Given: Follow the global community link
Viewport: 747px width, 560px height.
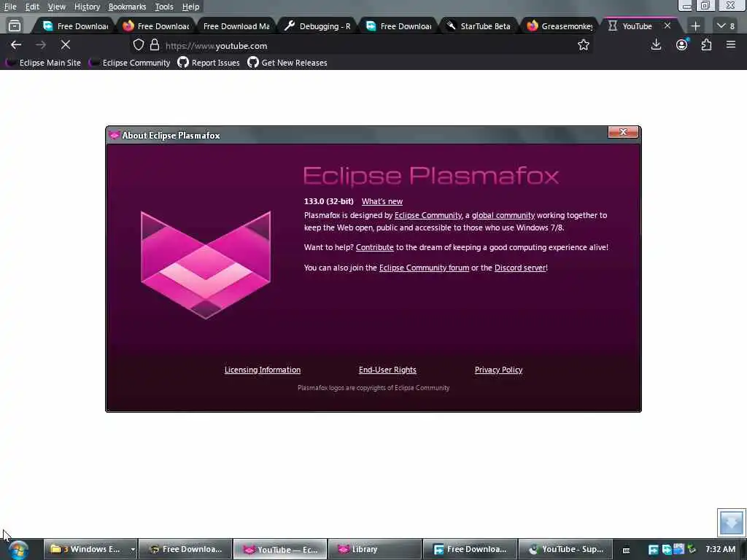Looking at the screenshot, I should click(503, 215).
